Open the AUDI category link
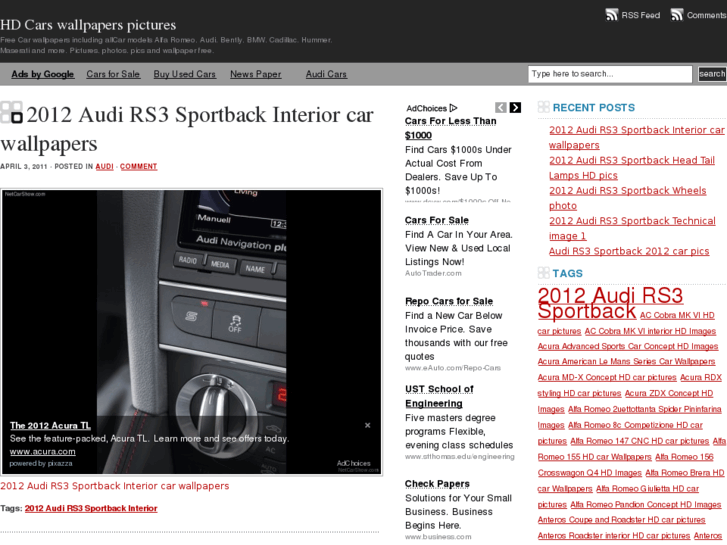 pos(104,167)
